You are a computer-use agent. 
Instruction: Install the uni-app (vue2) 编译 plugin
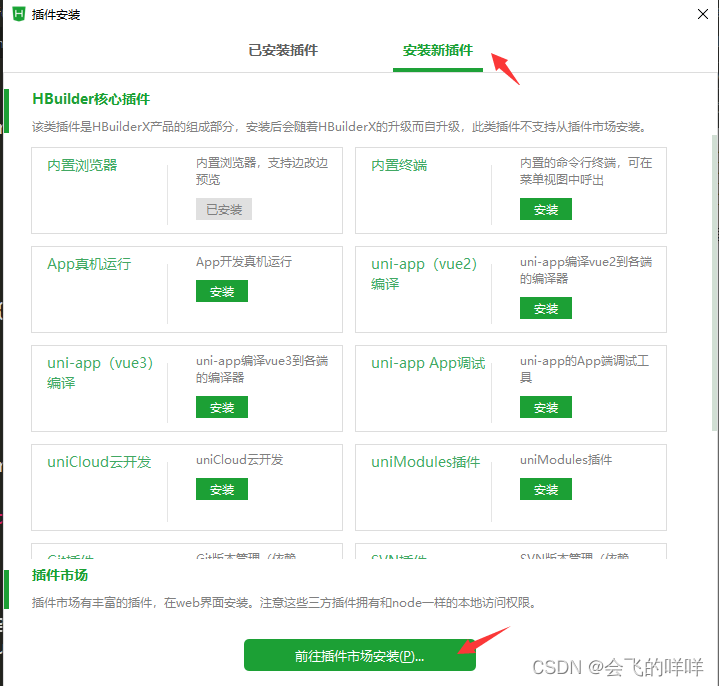click(546, 308)
